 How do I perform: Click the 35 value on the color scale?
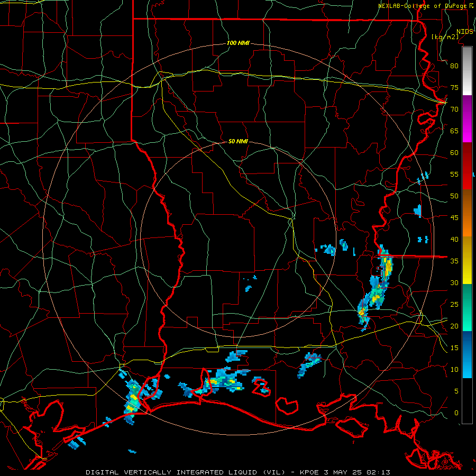pos(454,261)
